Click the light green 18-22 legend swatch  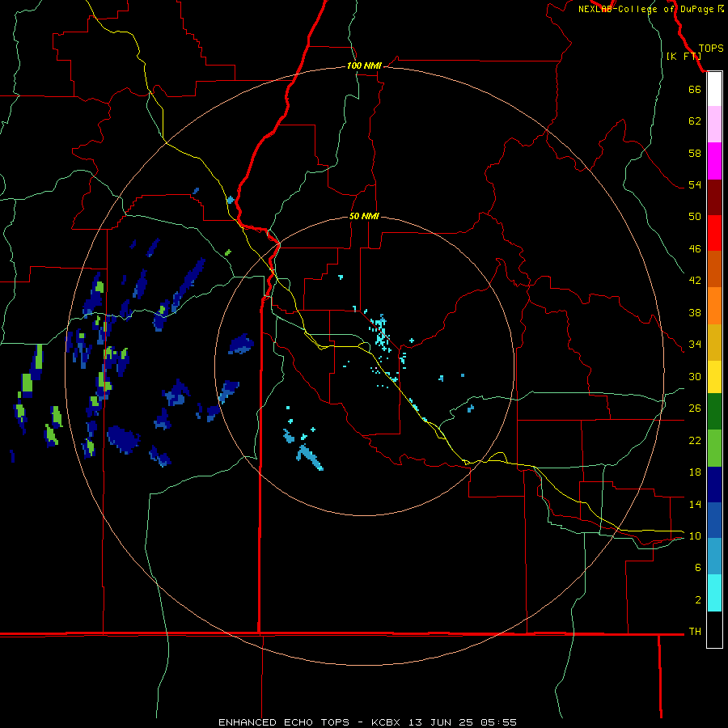(x=714, y=448)
